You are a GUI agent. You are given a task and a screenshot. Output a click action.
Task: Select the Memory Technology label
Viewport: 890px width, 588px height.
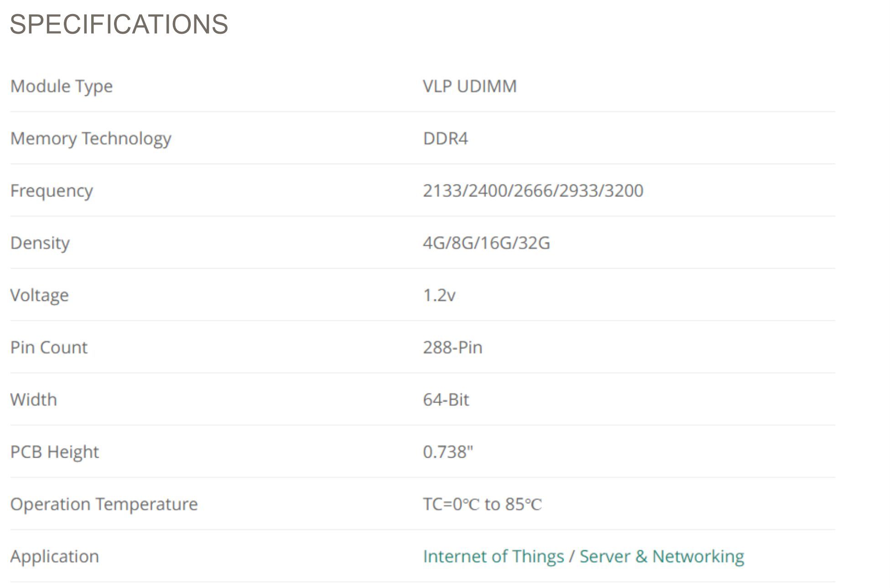point(91,139)
